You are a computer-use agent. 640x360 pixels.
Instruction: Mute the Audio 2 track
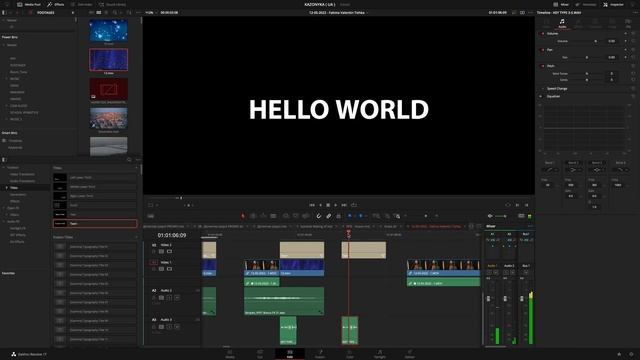[177, 298]
